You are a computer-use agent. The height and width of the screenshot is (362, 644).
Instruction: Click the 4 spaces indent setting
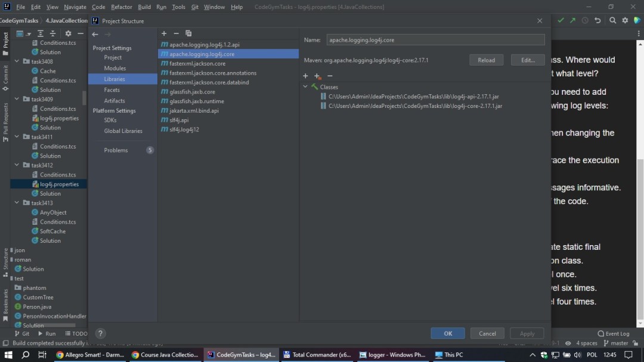click(x=587, y=343)
